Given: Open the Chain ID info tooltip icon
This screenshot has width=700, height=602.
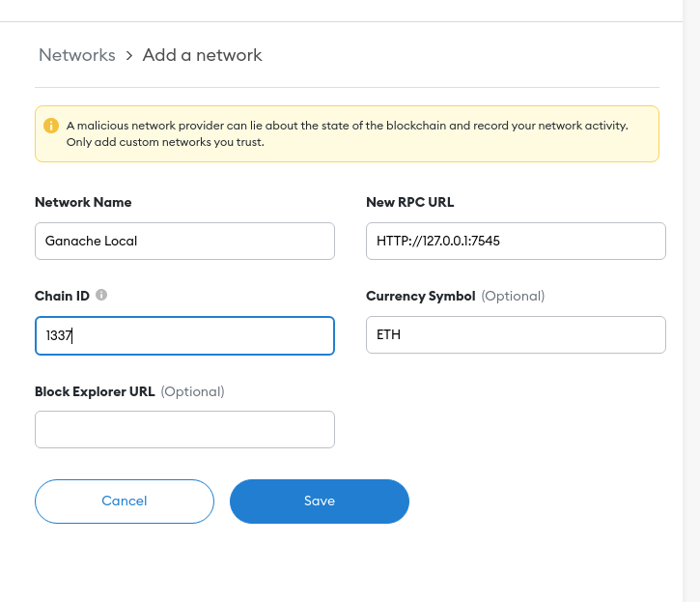Looking at the screenshot, I should pos(101,296).
